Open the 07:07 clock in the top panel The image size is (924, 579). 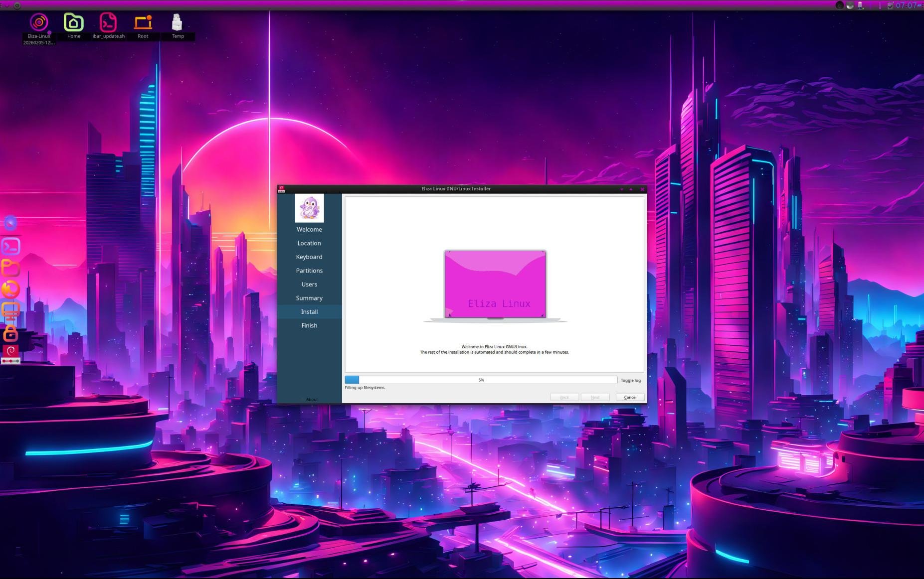[908, 5]
